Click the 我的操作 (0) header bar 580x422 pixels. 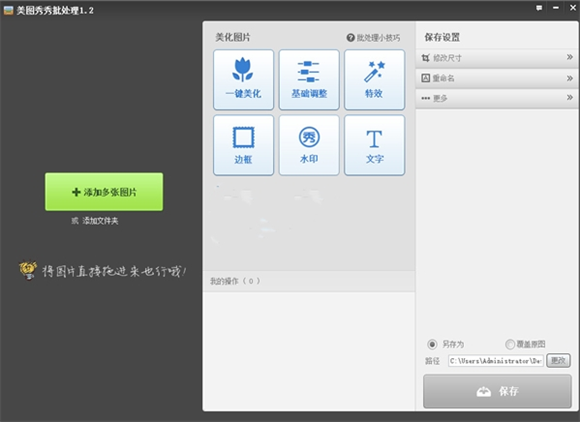pyautogui.click(x=309, y=281)
